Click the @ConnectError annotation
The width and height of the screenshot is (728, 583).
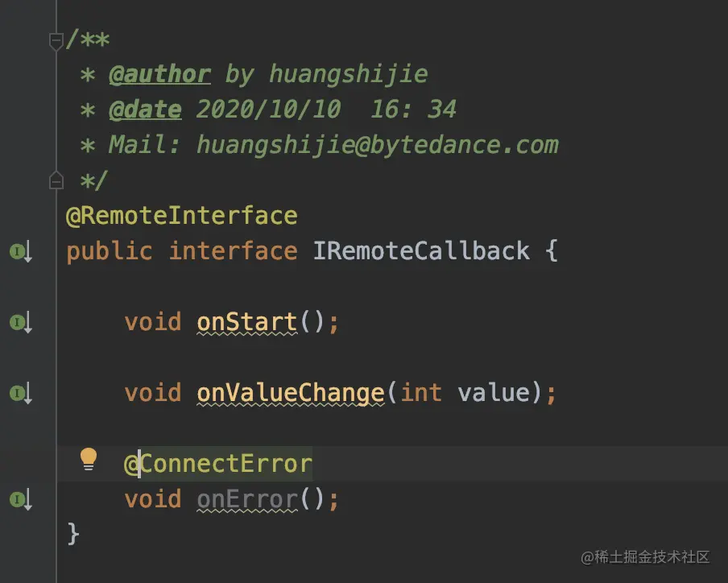click(218, 465)
